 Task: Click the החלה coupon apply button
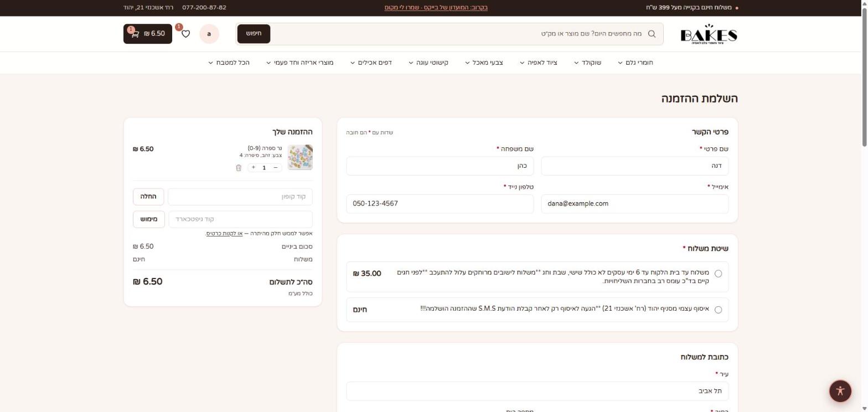tap(148, 197)
